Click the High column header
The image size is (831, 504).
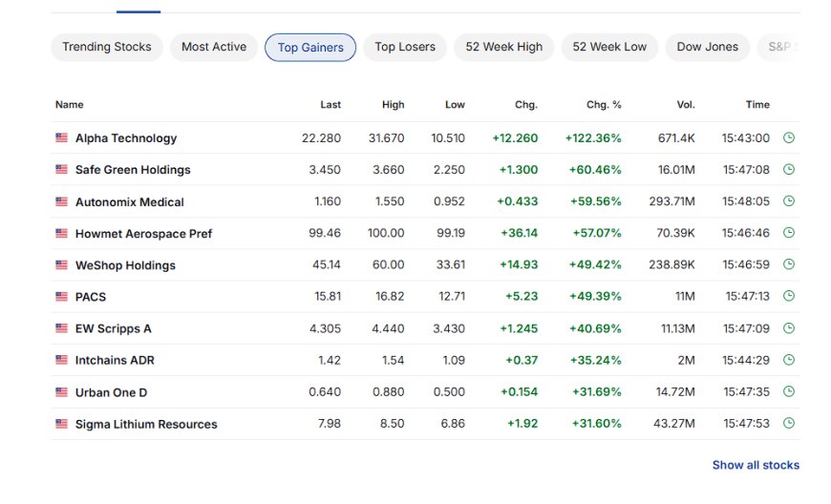393,105
